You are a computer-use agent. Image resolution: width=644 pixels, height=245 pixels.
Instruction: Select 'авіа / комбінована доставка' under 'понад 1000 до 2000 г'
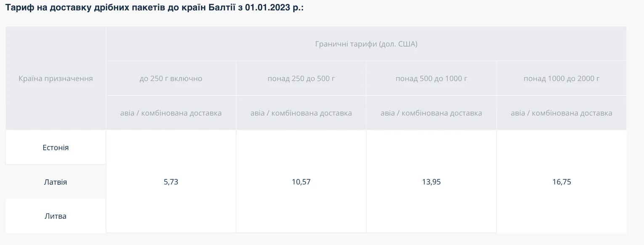[x=562, y=113]
